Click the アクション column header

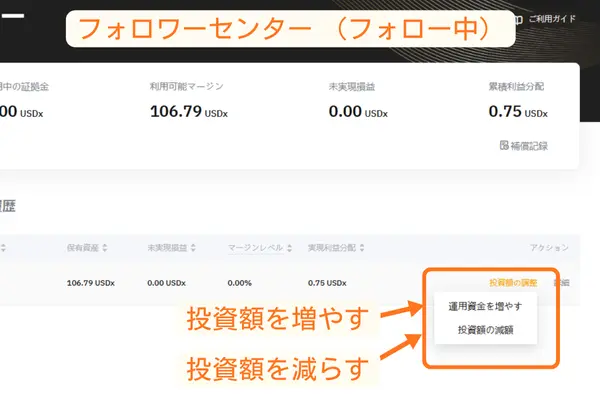coord(549,248)
